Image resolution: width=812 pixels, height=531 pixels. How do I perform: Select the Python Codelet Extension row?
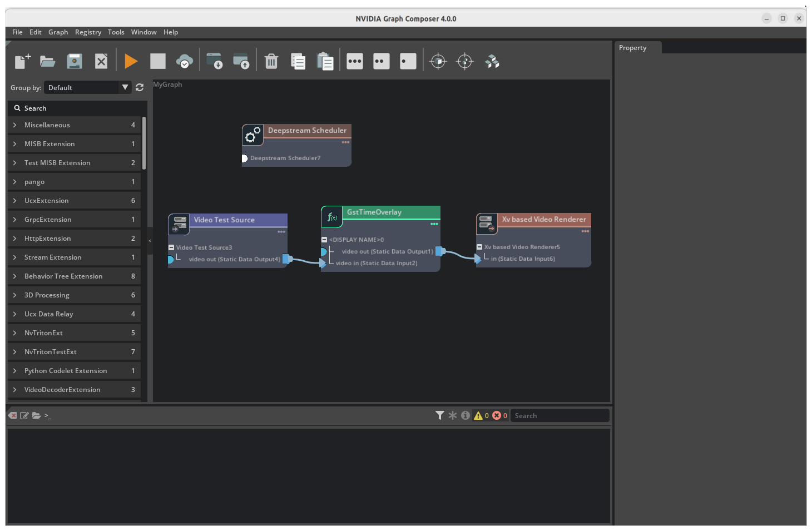[x=75, y=371]
